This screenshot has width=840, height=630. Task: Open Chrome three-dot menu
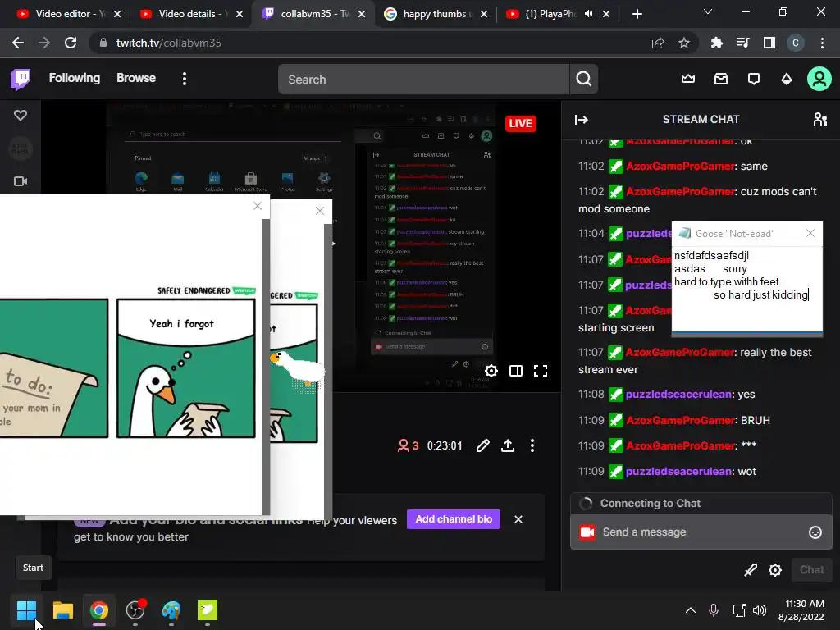tap(822, 43)
